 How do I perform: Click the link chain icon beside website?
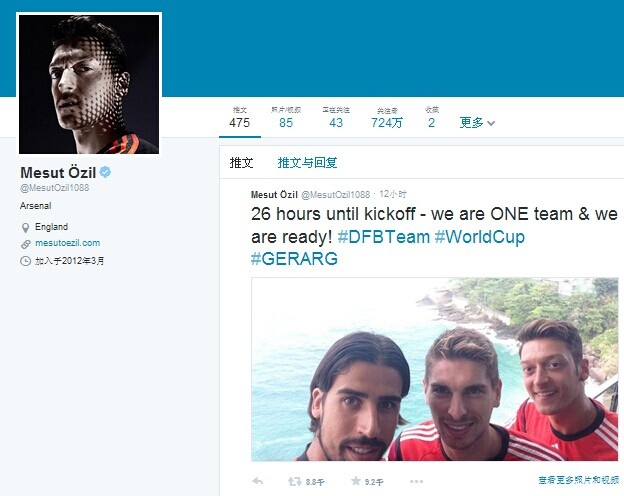(25, 244)
